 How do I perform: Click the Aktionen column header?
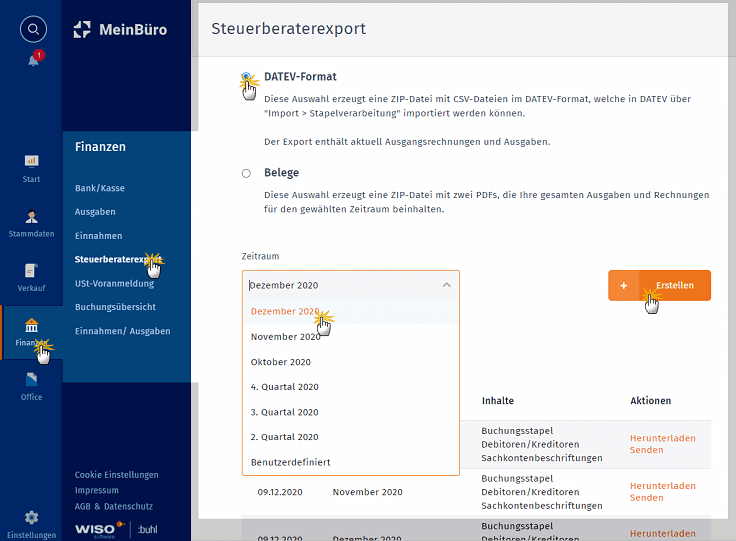(651, 401)
